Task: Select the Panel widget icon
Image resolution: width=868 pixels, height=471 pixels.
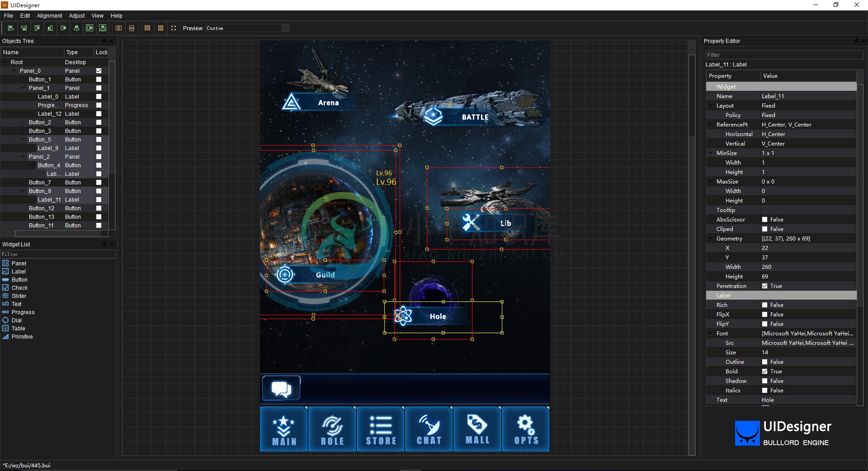Action: (5, 263)
